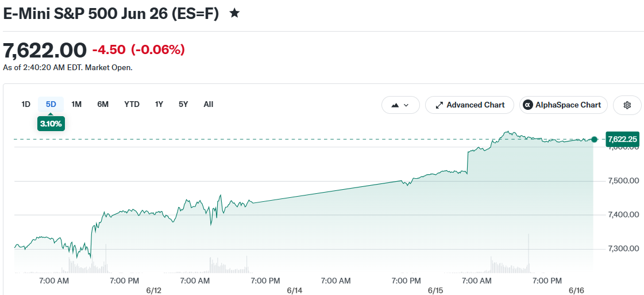
Task: Click the green endpoint dot on chart line
Action: 594,139
